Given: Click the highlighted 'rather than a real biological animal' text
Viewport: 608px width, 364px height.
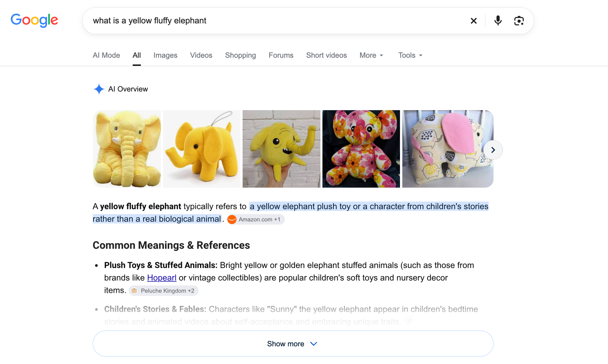Looking at the screenshot, I should click(157, 219).
